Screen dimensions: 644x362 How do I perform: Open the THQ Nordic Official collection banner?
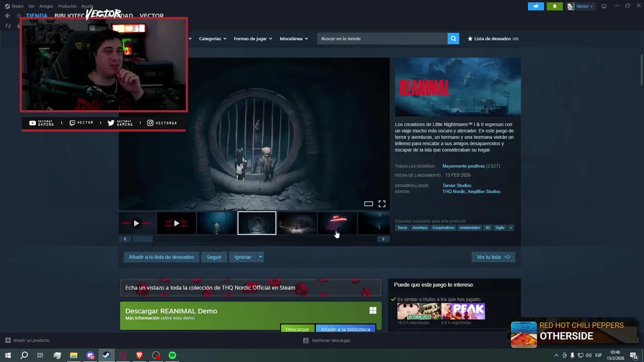[251, 288]
